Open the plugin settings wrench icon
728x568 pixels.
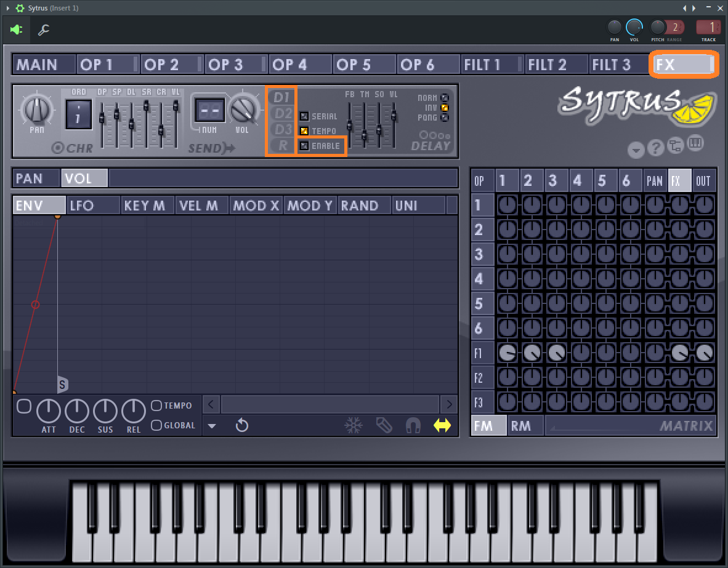pos(44,30)
